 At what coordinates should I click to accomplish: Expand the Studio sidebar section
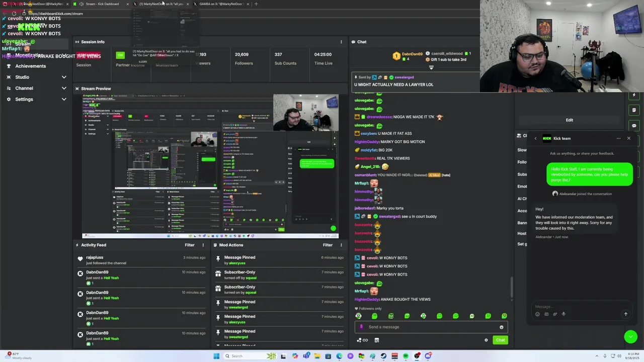pyautogui.click(x=64, y=77)
